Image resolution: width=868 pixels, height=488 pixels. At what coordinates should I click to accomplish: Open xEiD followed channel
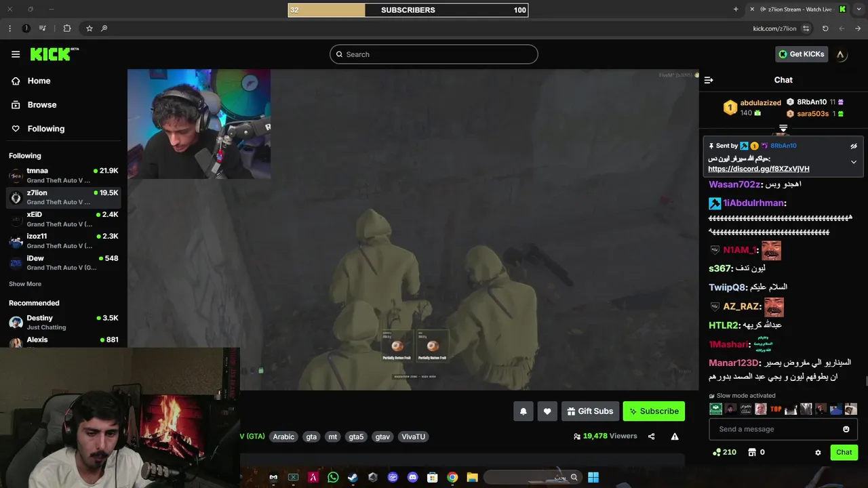64,219
